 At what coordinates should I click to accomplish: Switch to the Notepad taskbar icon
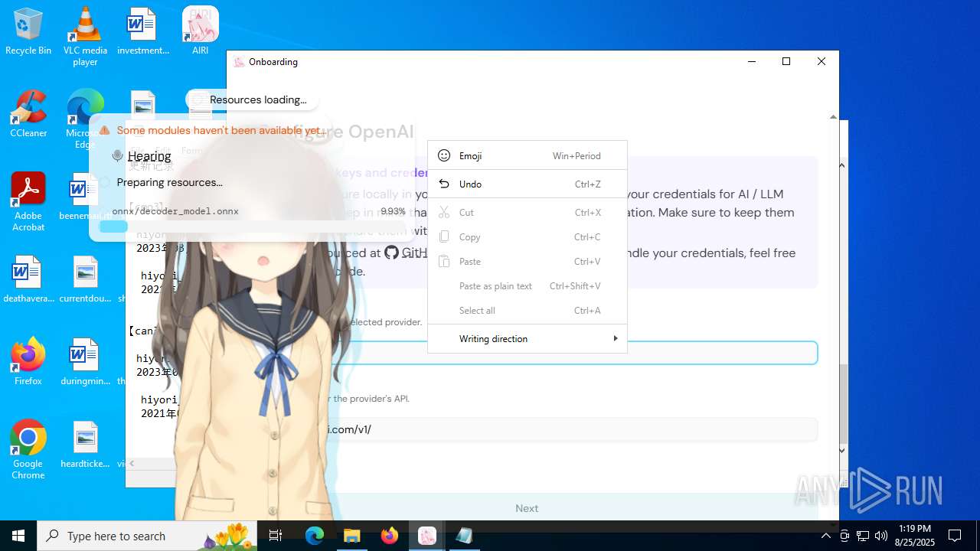click(x=464, y=536)
